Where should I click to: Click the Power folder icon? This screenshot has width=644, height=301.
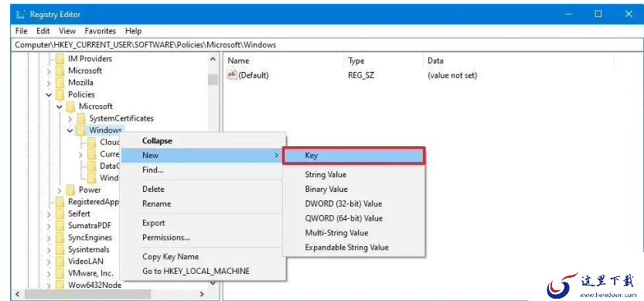[70, 190]
